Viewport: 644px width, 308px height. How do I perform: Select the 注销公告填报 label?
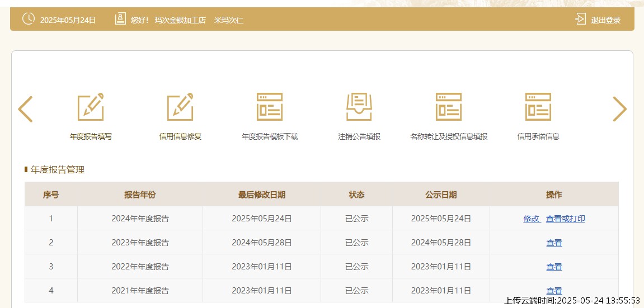point(359,136)
